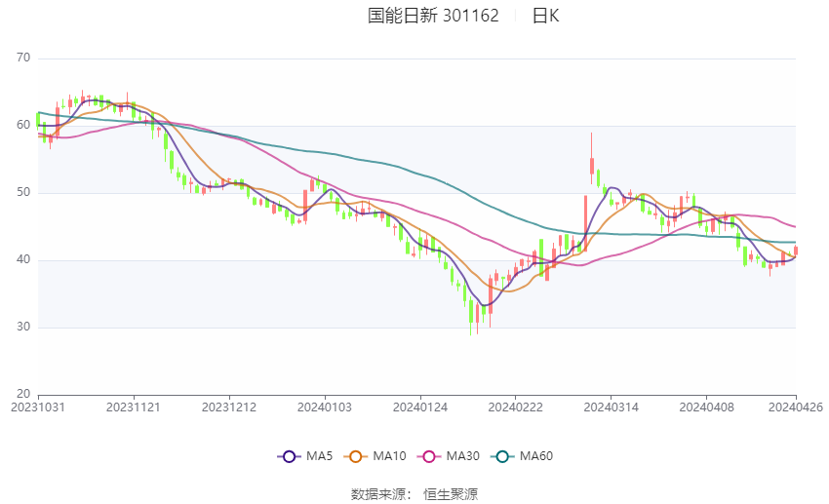Image resolution: width=829 pixels, height=504 pixels.
Task: Toggle the MA10 orange legend marker
Action: 356,456
